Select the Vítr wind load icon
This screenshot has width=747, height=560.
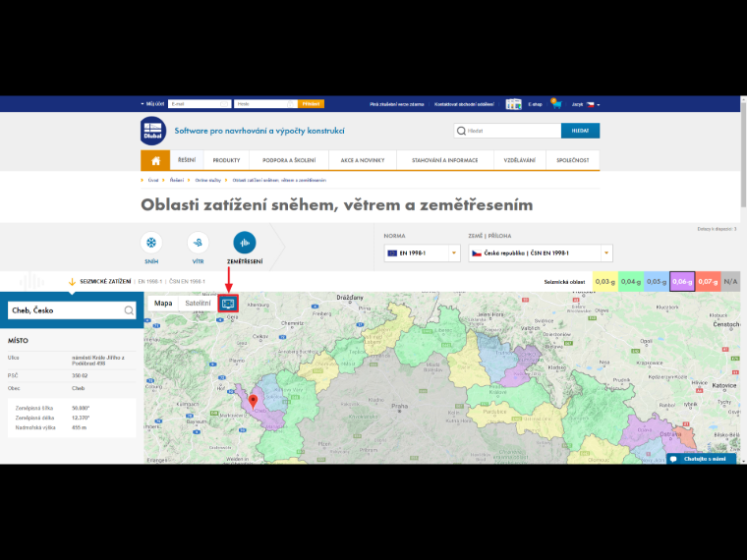pos(198,243)
